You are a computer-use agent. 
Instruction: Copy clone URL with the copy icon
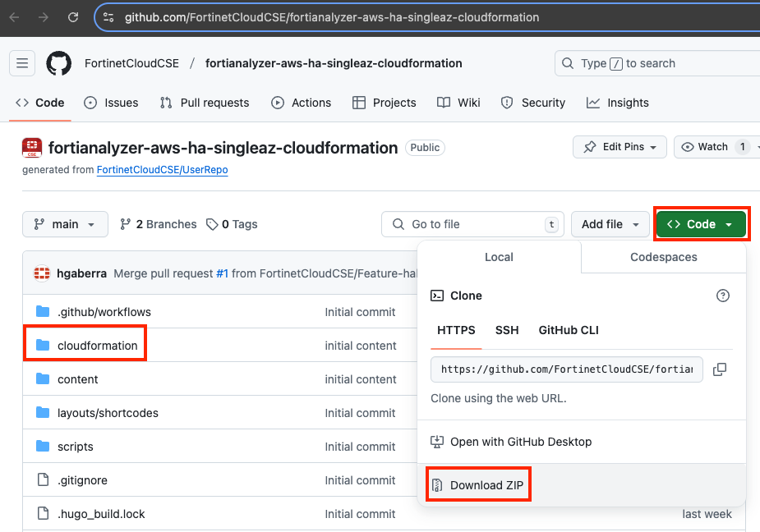click(720, 369)
